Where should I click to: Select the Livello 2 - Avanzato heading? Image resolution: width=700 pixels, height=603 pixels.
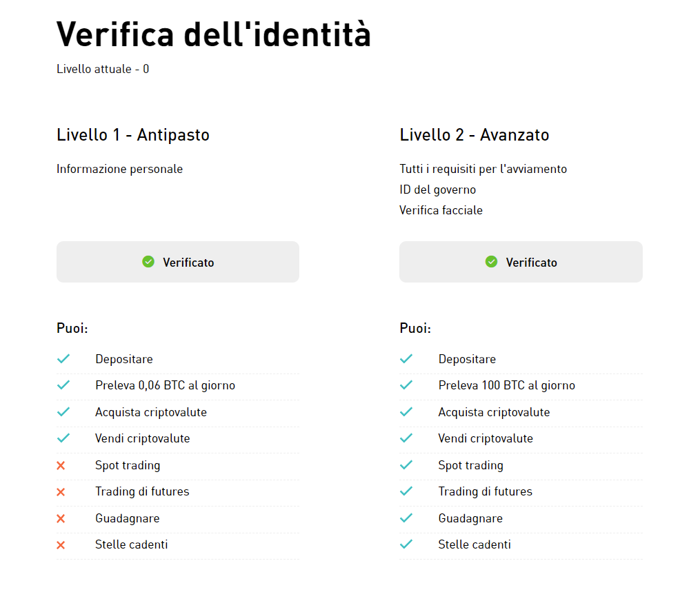click(474, 135)
